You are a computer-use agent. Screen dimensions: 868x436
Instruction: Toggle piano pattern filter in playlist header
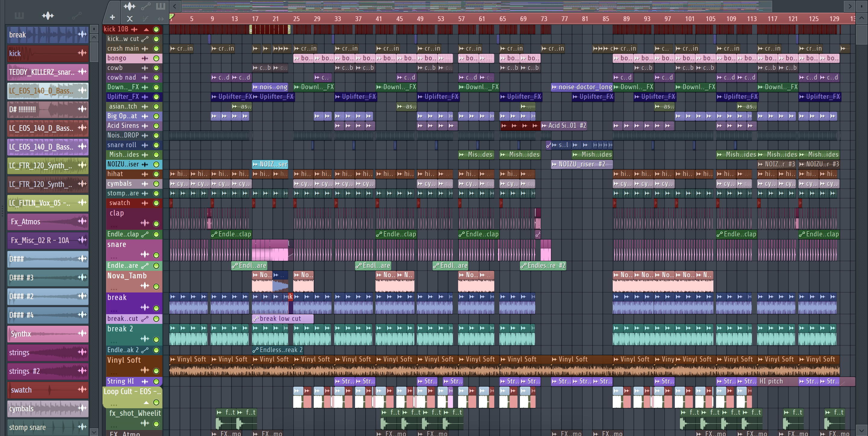coord(160,6)
